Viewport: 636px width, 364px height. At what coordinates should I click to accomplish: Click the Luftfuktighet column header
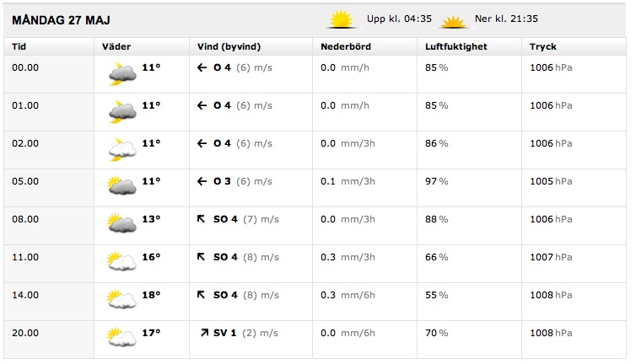(455, 46)
